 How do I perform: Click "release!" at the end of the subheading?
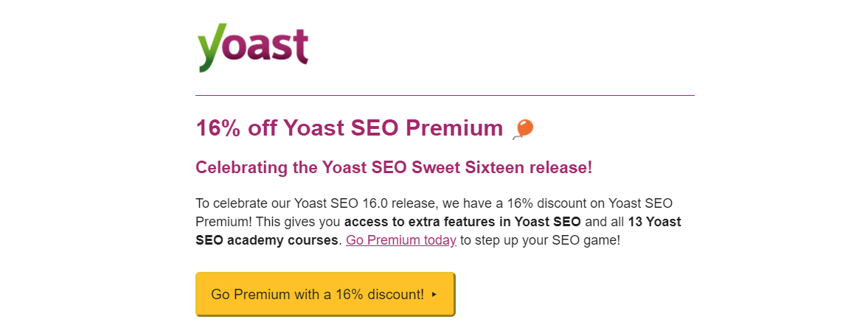[x=560, y=167]
